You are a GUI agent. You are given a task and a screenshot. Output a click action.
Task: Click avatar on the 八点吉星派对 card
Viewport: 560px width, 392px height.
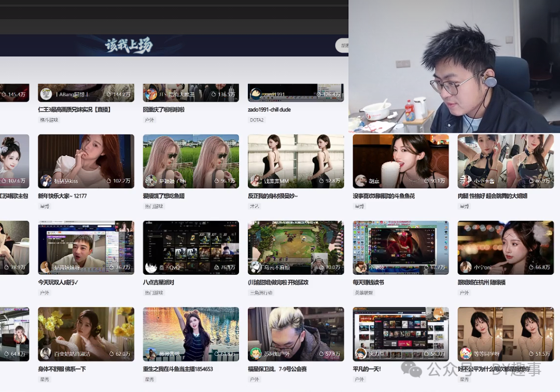(x=151, y=267)
